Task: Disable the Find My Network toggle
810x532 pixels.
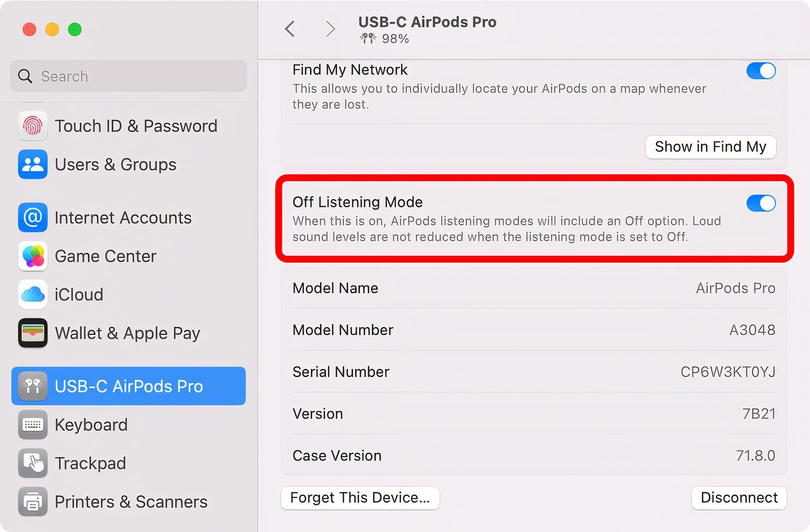Action: point(761,71)
